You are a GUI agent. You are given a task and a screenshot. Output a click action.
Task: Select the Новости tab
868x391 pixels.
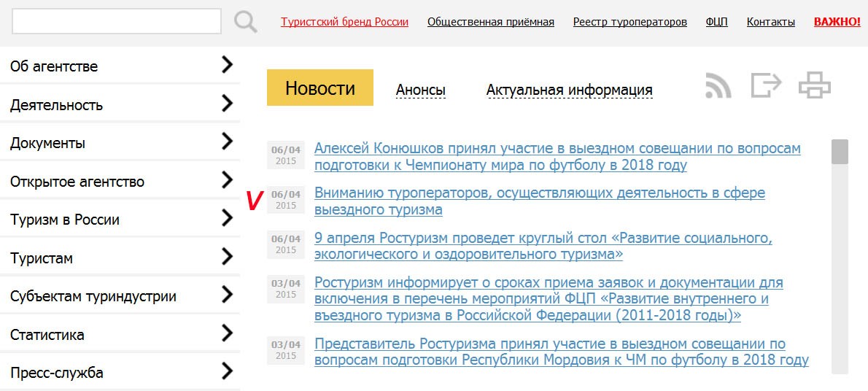pyautogui.click(x=320, y=88)
